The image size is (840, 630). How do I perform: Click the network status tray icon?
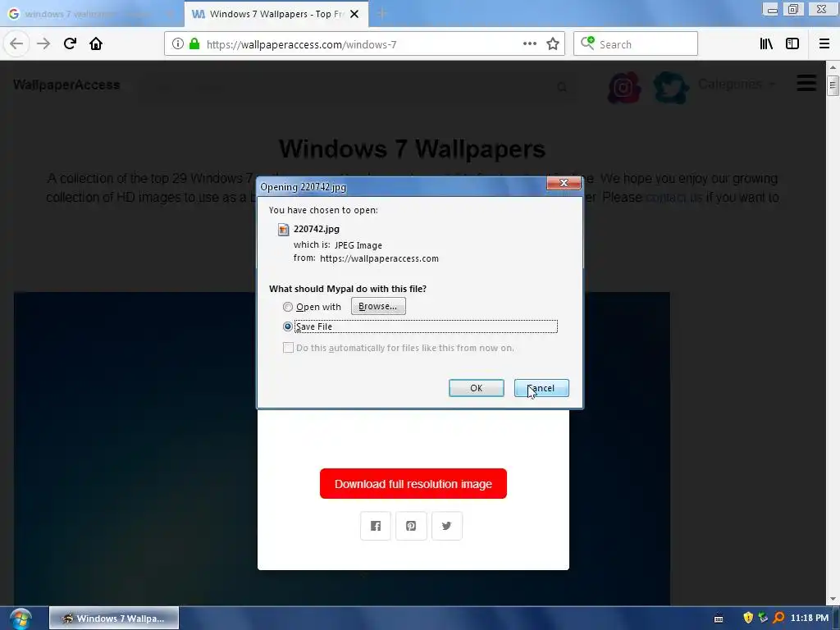pyautogui.click(x=764, y=619)
